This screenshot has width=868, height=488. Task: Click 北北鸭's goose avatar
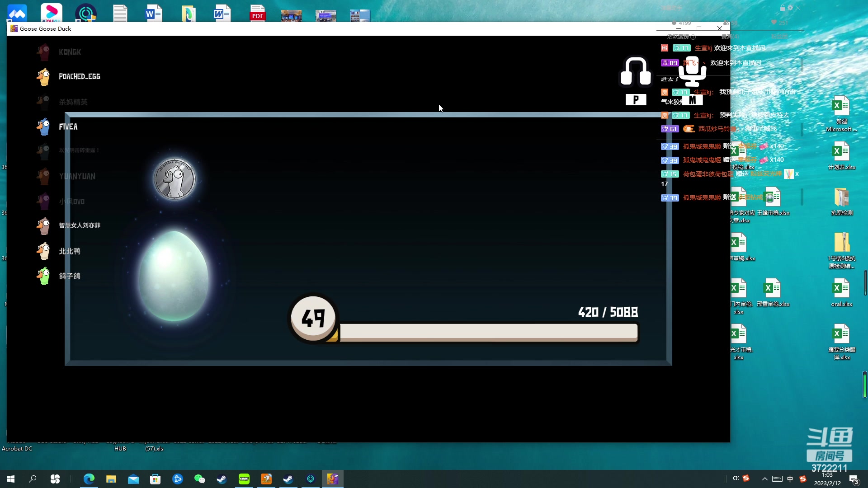coord(43,251)
